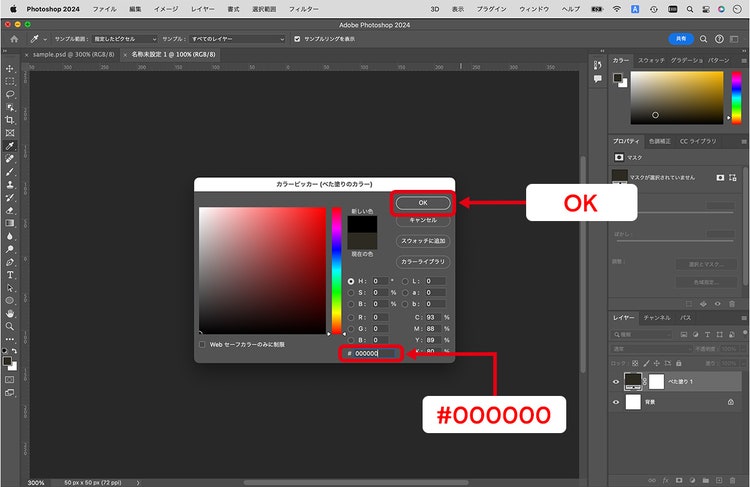The image size is (750, 487).
Task: Select the Ellipse shape tool
Action: click(10, 300)
